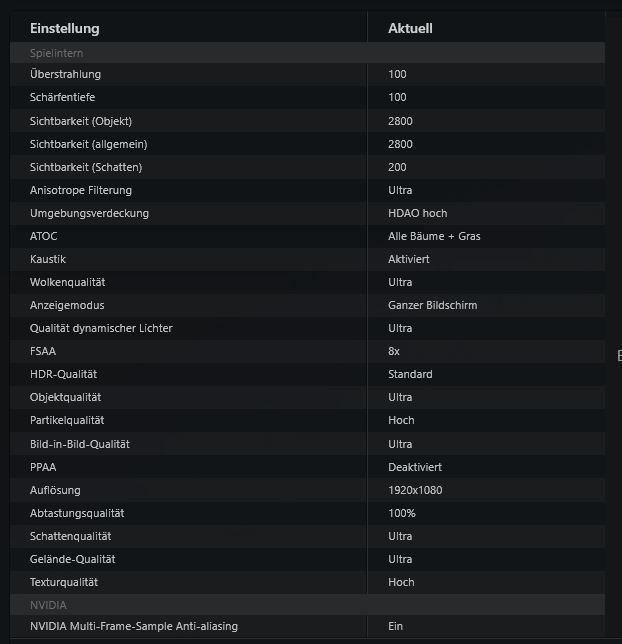Screen dimensions: 622x644
Task: Click the Anisotrope Filterung setting
Action: click(x=81, y=190)
